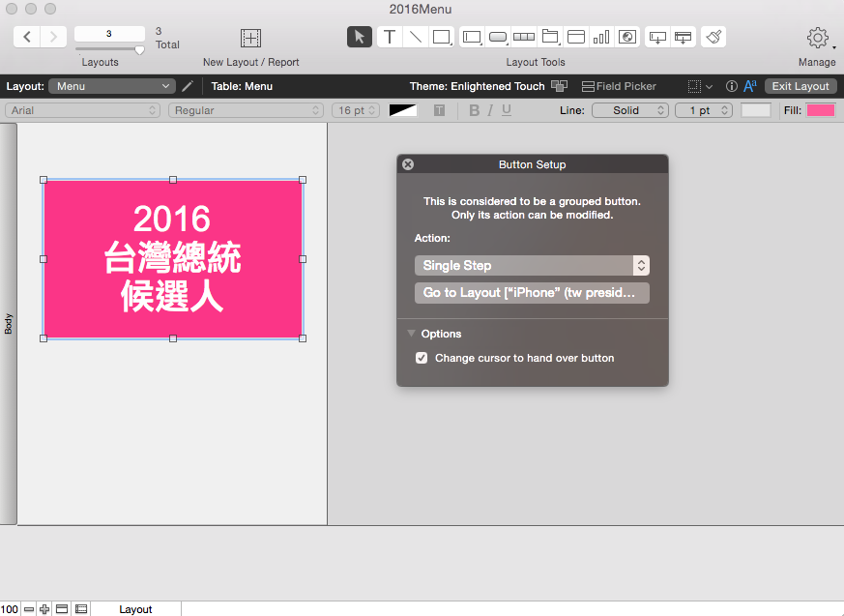
Task: Open the Inspector info icon
Action: pyautogui.click(x=731, y=86)
